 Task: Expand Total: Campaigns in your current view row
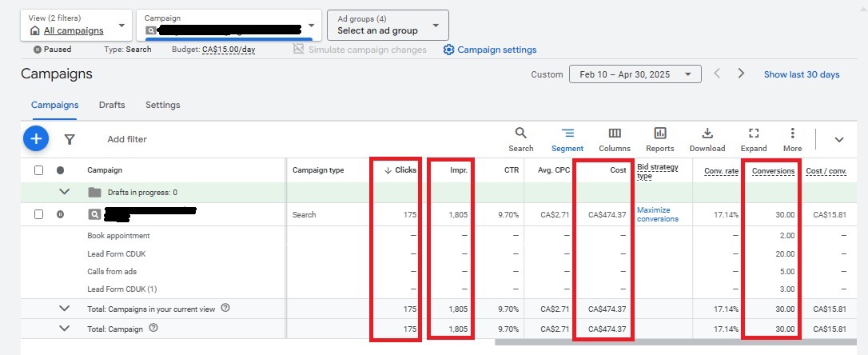coord(65,308)
